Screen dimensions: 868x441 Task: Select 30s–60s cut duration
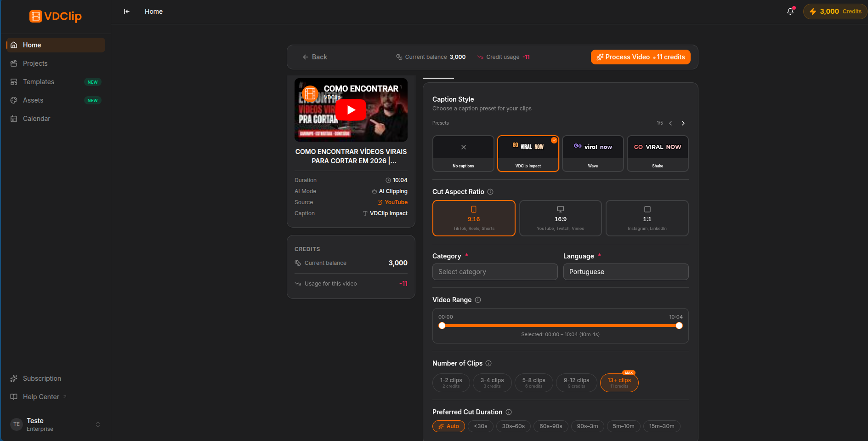click(513, 426)
